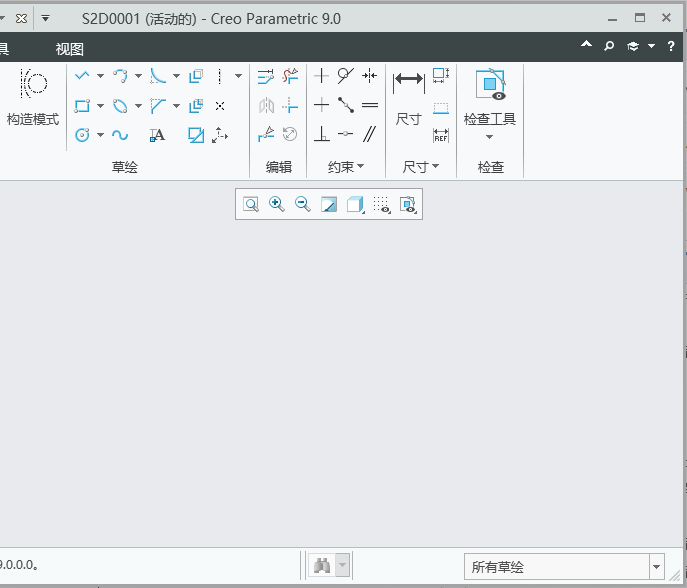Open the sketcher Palette tool

click(196, 135)
